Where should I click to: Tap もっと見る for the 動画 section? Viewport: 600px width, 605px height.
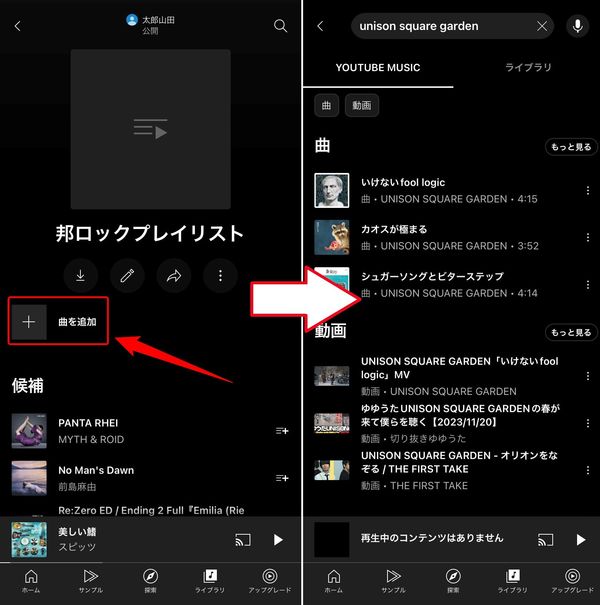tap(571, 333)
